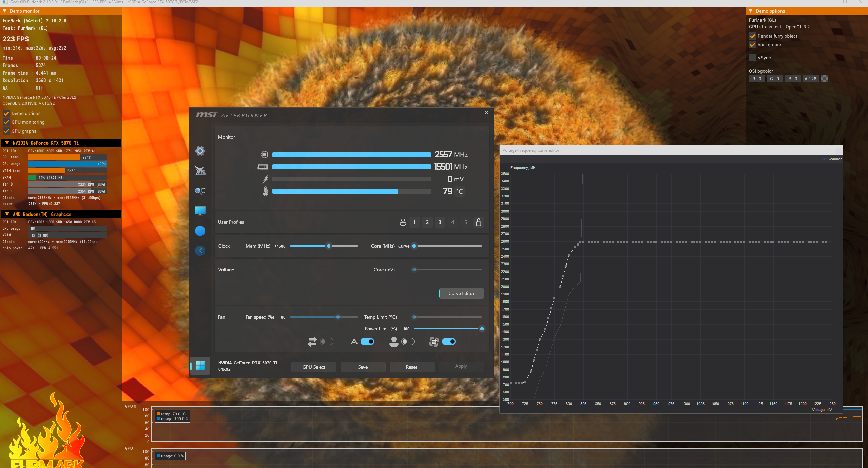Turn on the user-defined fan toggle
Image resolution: width=868 pixels, height=468 pixels.
click(408, 342)
